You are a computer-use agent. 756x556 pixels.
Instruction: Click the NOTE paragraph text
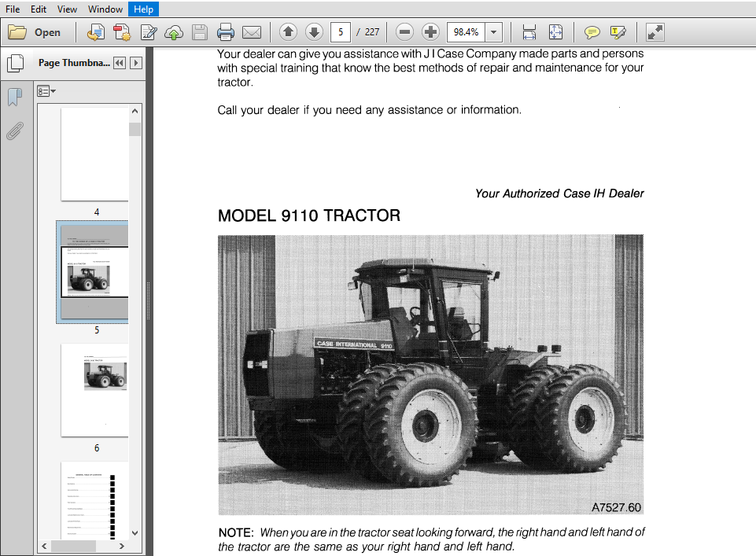point(432,539)
